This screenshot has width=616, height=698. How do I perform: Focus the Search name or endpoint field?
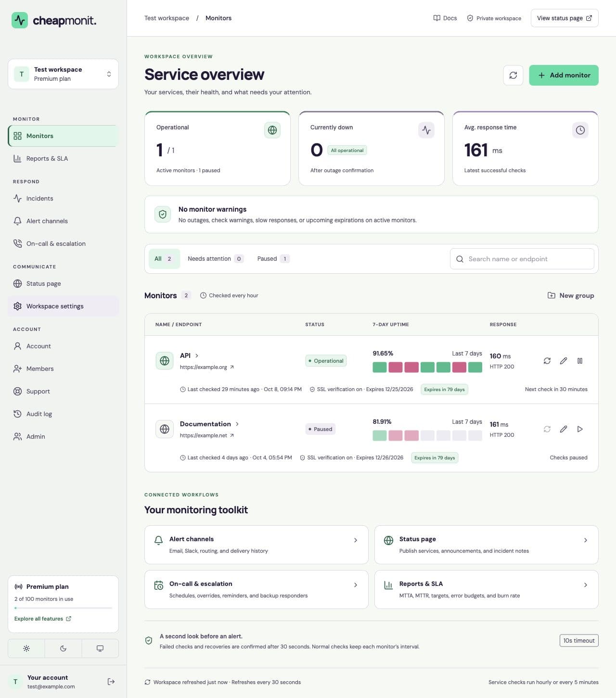522,259
